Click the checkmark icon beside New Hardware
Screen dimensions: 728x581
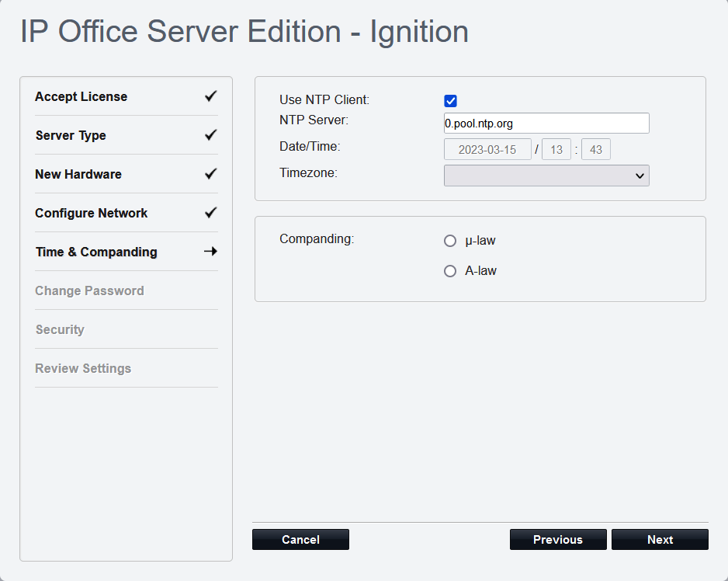tap(211, 174)
